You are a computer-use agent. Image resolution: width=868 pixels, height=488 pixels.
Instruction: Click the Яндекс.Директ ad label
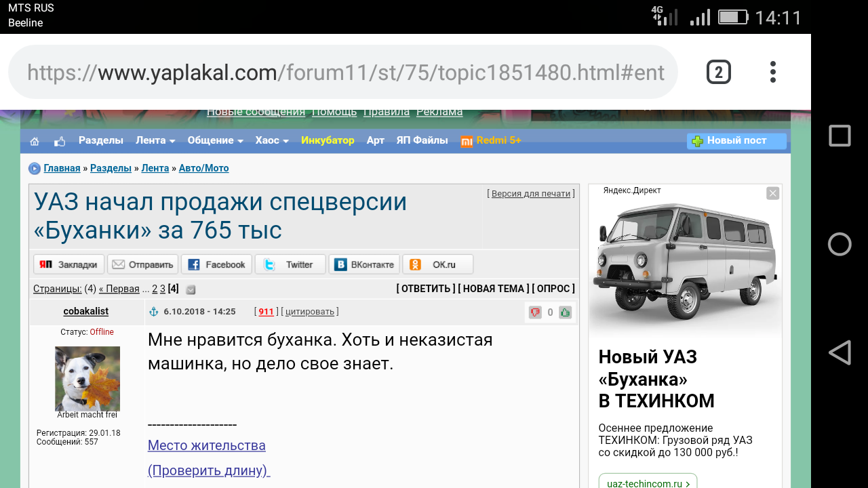tap(632, 190)
